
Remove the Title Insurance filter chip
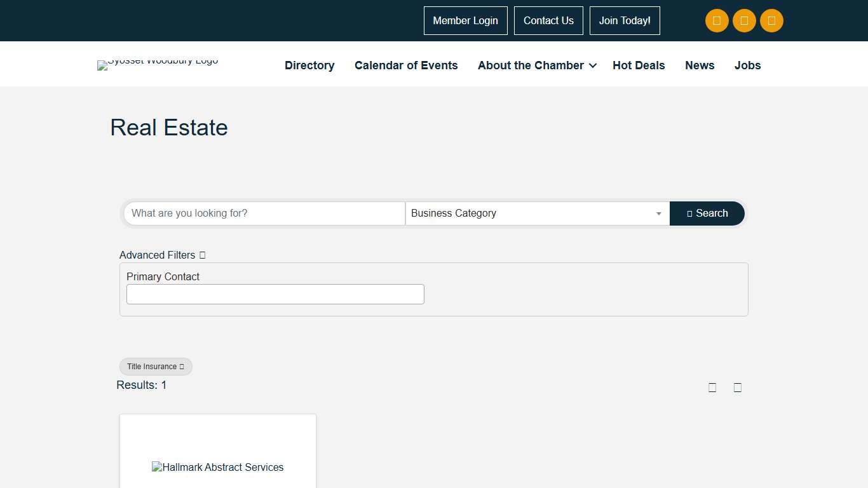click(x=182, y=367)
